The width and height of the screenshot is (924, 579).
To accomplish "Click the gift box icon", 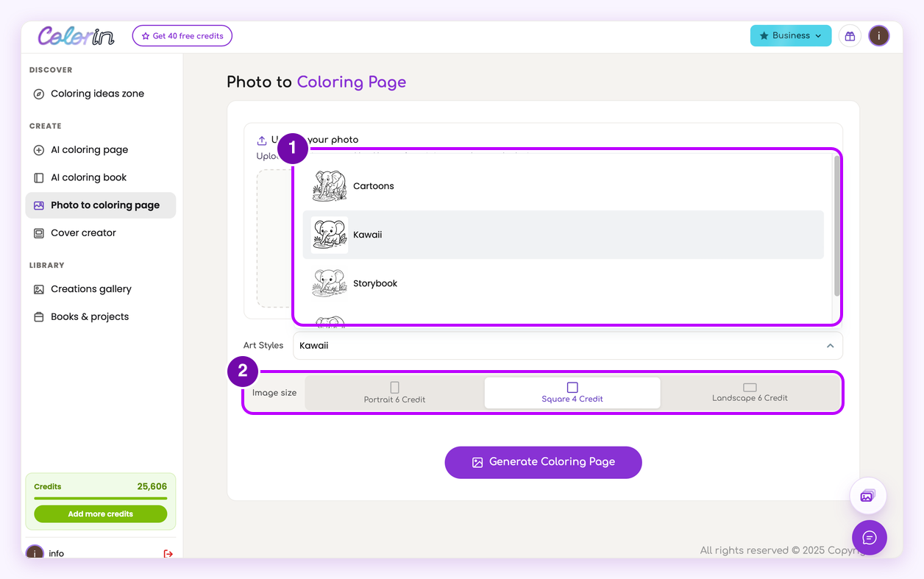I will pyautogui.click(x=850, y=35).
